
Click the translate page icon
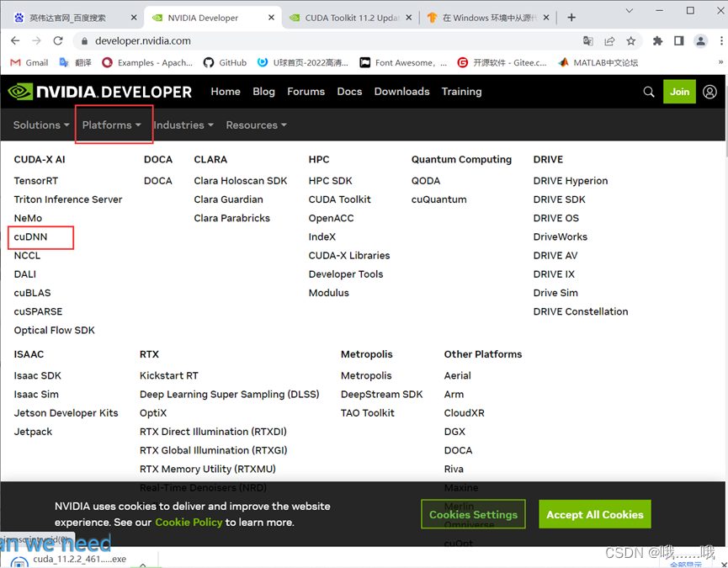point(588,41)
